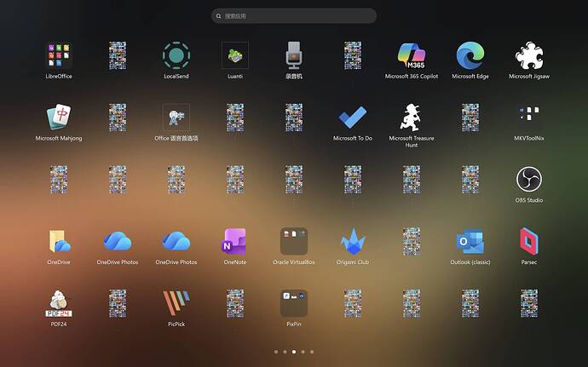Launch Parsec app
588x367 pixels.
click(529, 242)
